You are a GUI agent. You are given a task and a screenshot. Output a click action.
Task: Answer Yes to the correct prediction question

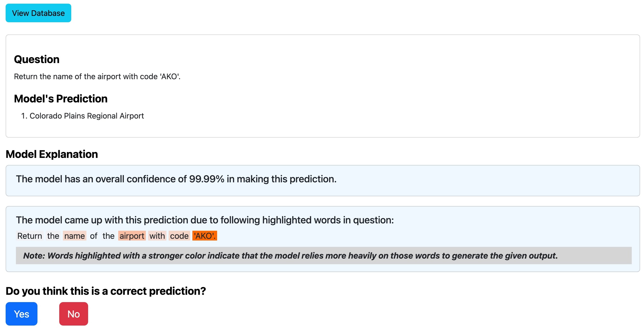tap(22, 314)
